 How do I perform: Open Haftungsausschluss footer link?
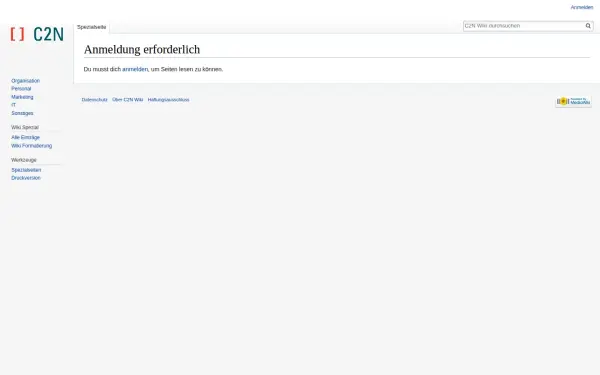pos(168,99)
